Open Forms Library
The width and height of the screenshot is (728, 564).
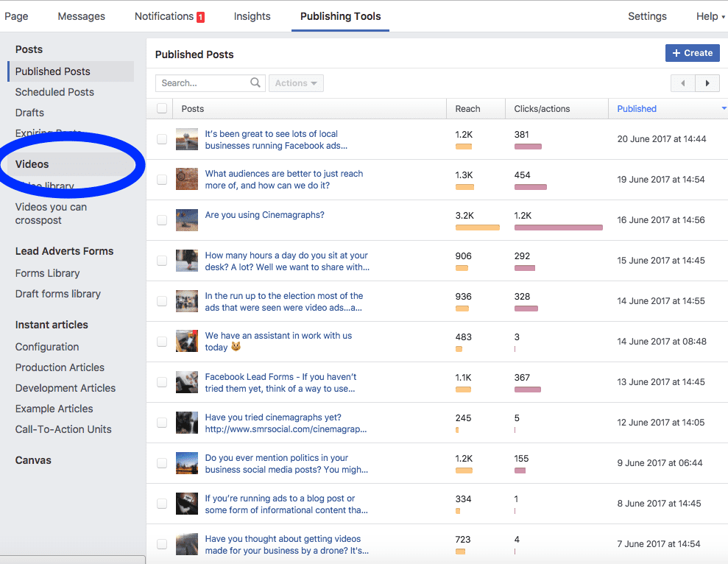tap(47, 273)
